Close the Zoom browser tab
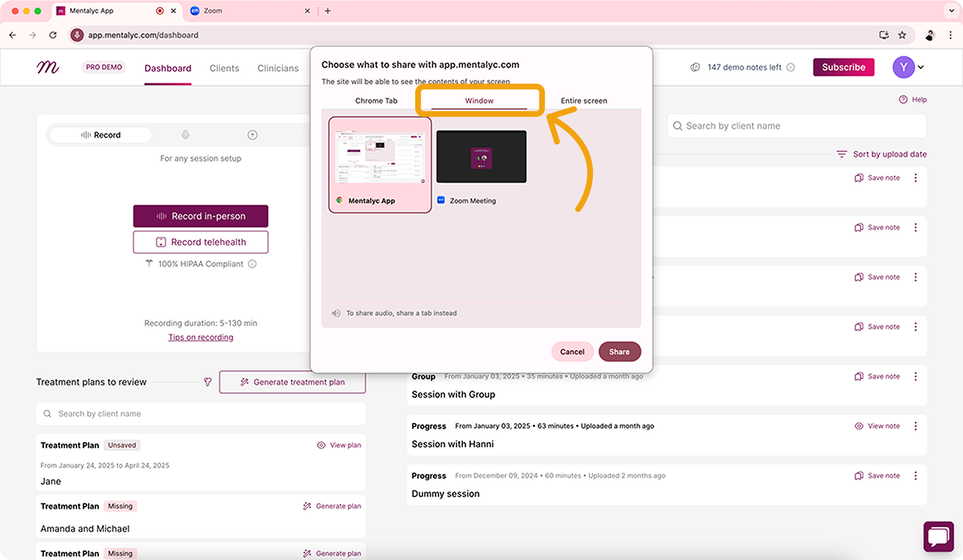This screenshot has height=560, width=963. click(307, 11)
